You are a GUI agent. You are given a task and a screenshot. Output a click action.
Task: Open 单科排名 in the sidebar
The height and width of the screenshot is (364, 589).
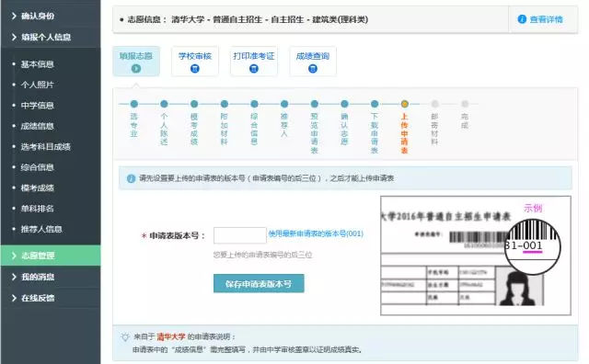37,209
